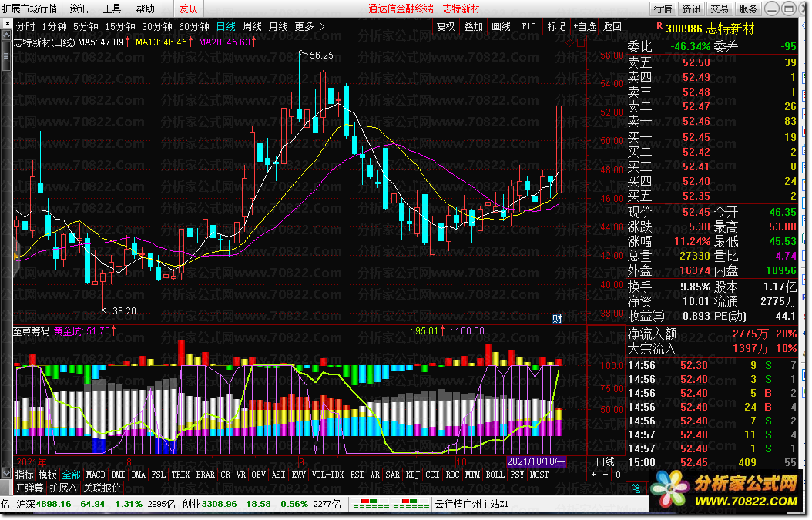This screenshot has height=520, width=812.
Task: Click the 0 reset button near indicator tabs
Action: 618,475
